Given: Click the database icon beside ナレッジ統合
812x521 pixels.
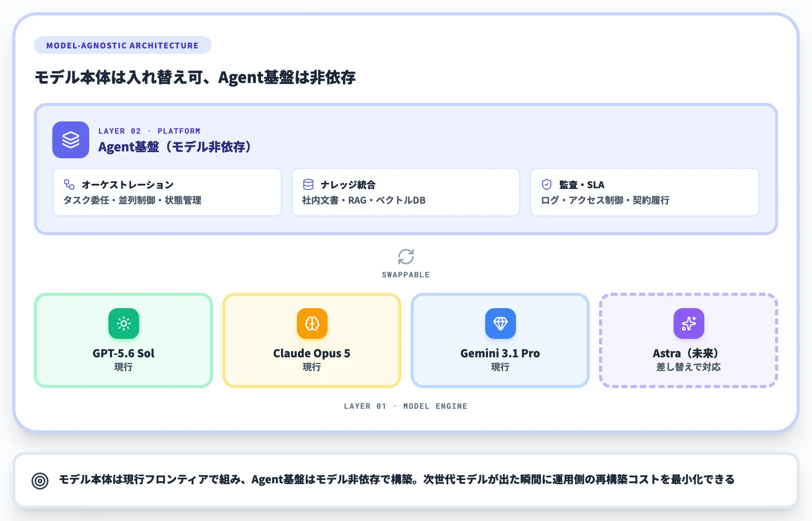Looking at the screenshot, I should 308,184.
